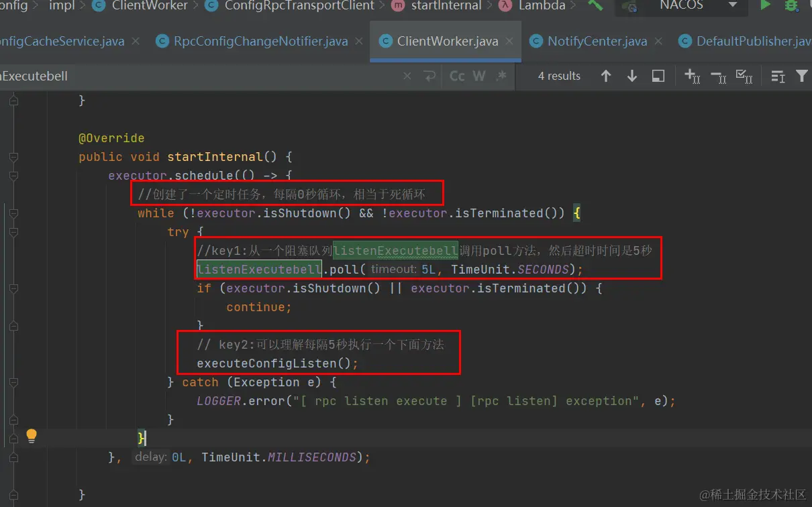Close the ClientWorker.java tab
This screenshot has width=812, height=507.
pyautogui.click(x=510, y=41)
